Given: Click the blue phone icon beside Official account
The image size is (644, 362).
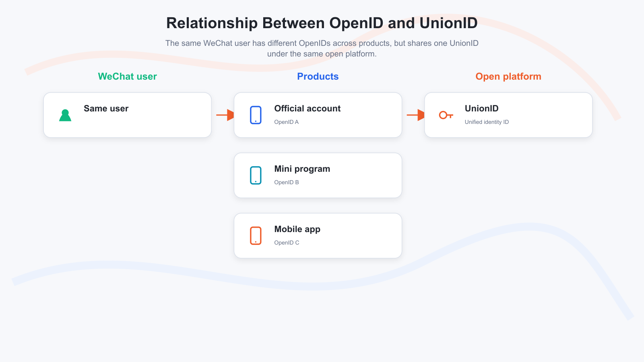Looking at the screenshot, I should coord(256,115).
